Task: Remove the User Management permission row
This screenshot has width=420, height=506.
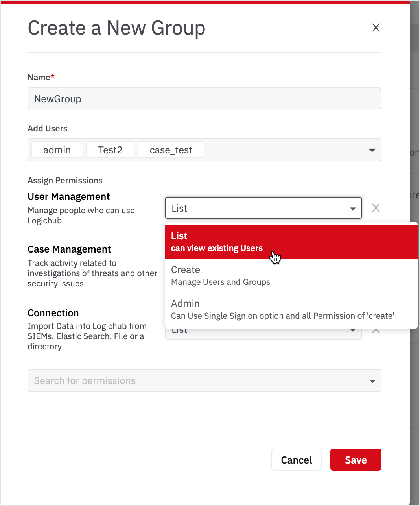Action: 376,208
